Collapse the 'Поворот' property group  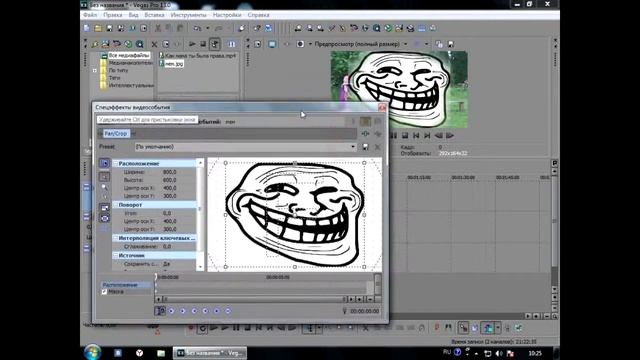116,205
